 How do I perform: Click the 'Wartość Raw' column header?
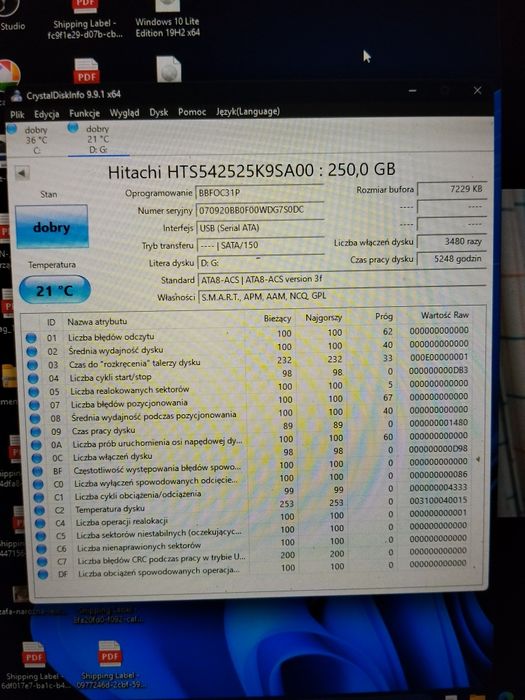(x=445, y=315)
